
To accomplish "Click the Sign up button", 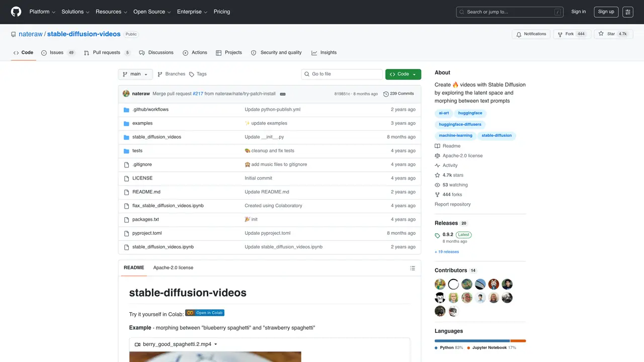I will pos(606,12).
